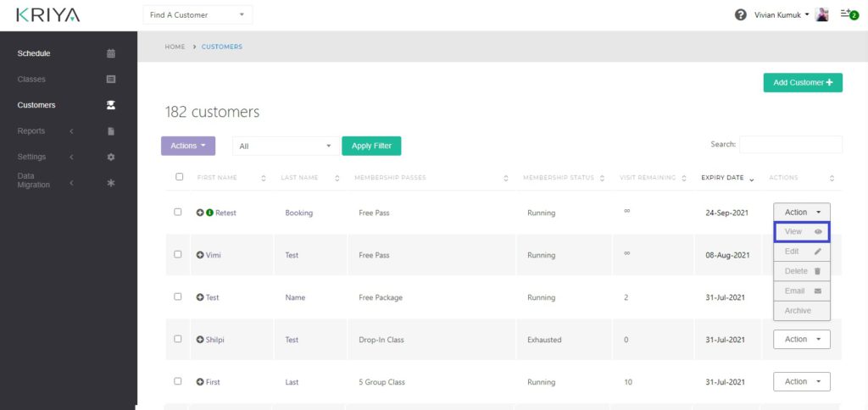Click the green info icon beside Retest

(209, 213)
